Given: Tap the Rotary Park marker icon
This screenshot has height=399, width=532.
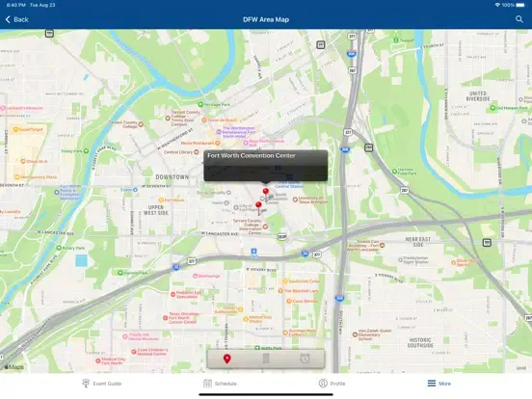Looking at the screenshot, I should (x=59, y=248).
